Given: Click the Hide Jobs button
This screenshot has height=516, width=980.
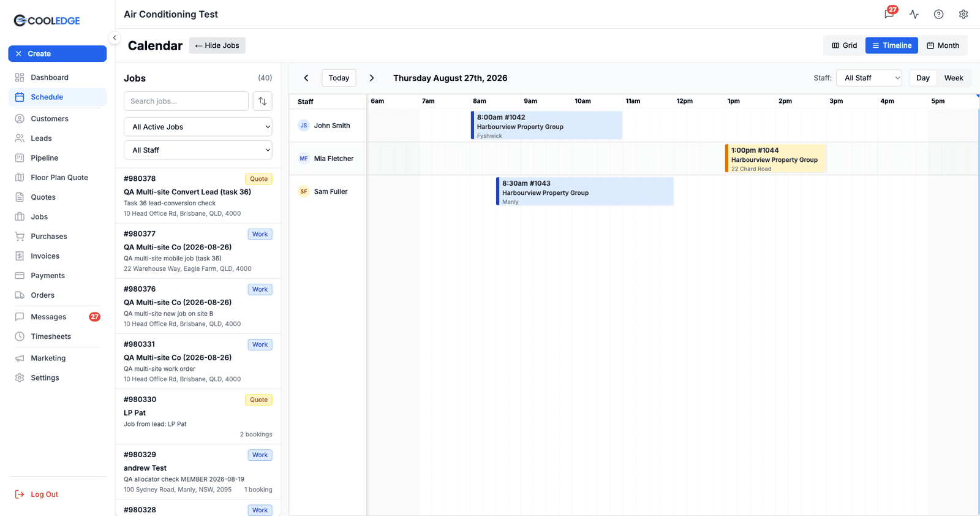Looking at the screenshot, I should pos(217,45).
